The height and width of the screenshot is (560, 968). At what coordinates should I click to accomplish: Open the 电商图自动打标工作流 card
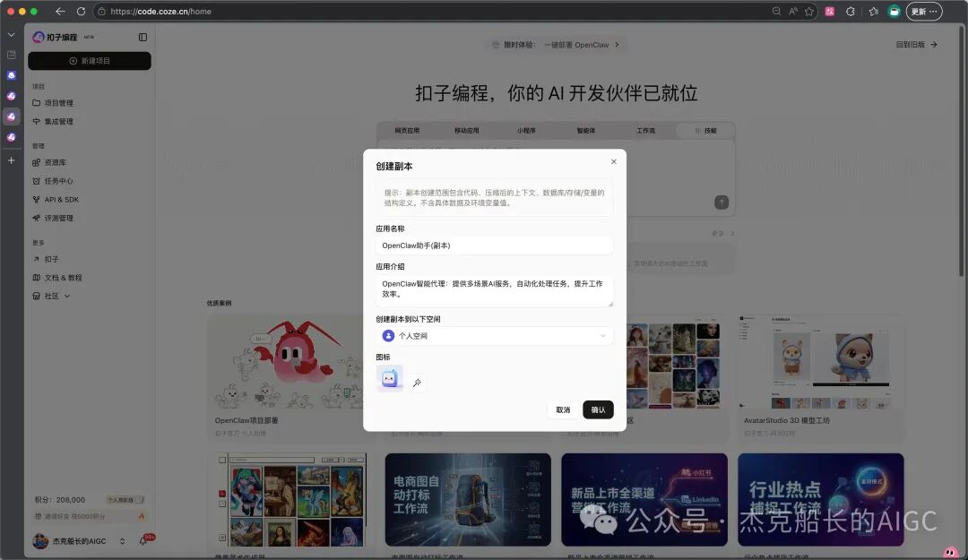point(468,506)
